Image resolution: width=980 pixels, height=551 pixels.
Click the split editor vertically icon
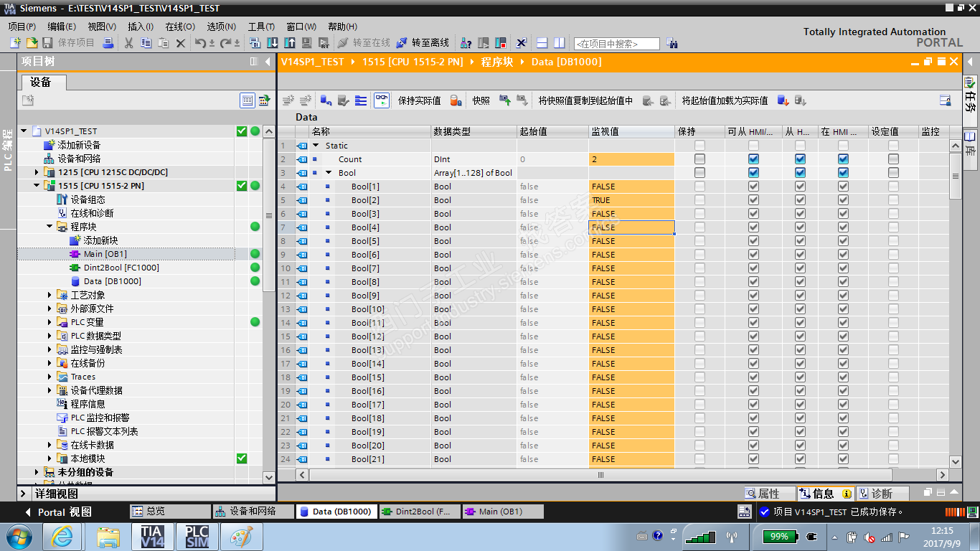click(559, 43)
